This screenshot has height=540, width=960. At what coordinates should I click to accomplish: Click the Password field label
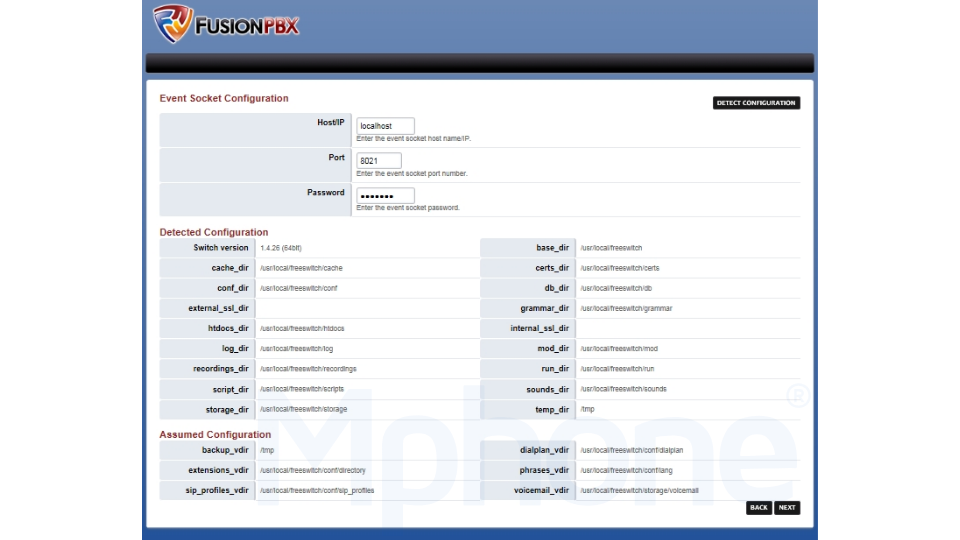(326, 192)
